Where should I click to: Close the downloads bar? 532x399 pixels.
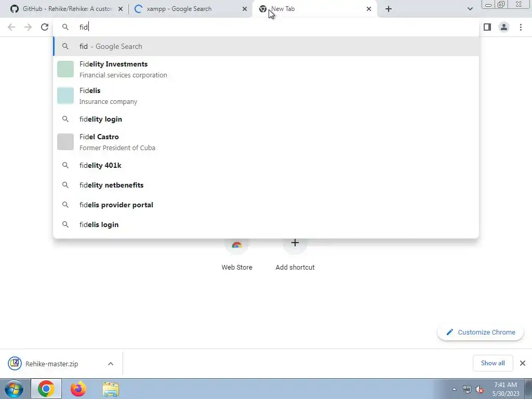click(523, 363)
